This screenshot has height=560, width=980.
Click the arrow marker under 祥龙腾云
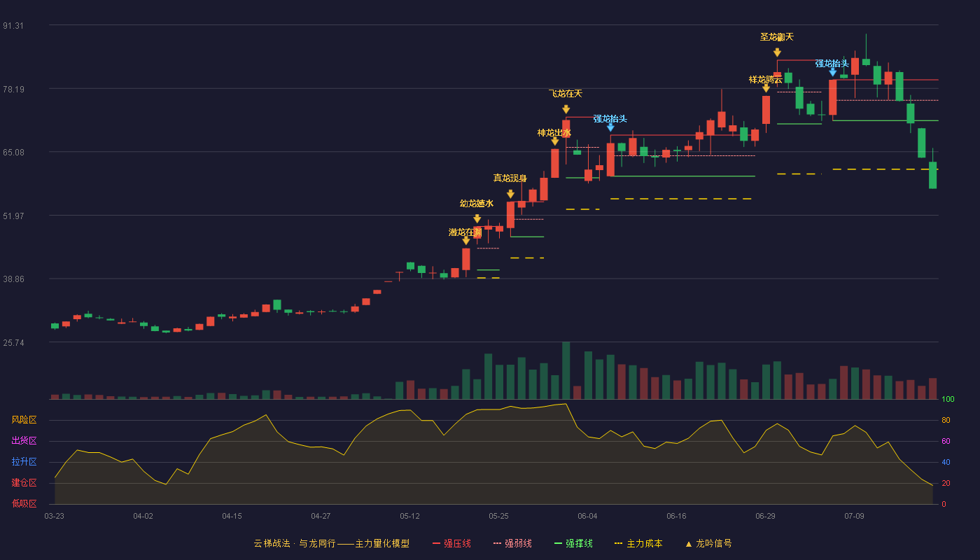[x=766, y=88]
